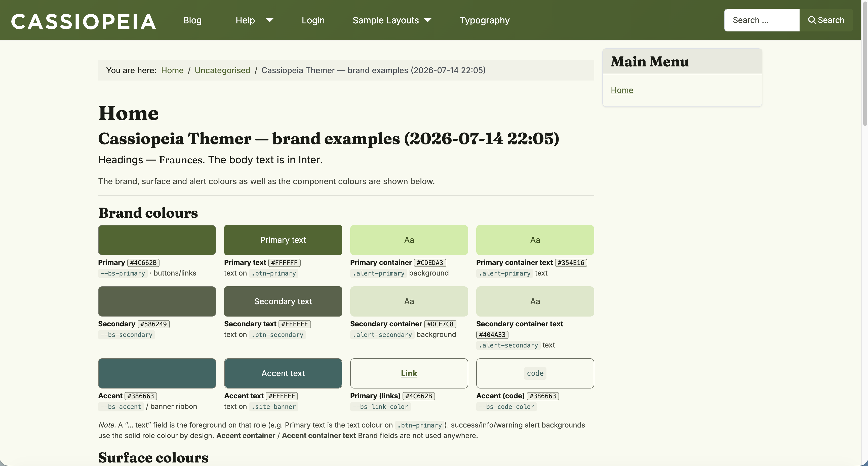Open the Help menu item

[245, 20]
